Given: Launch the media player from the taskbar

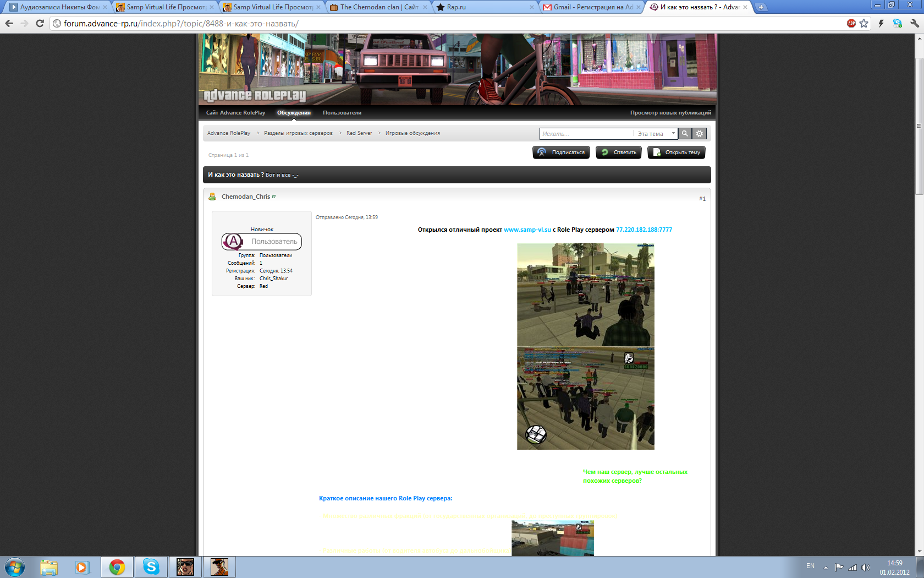Looking at the screenshot, I should [82, 567].
